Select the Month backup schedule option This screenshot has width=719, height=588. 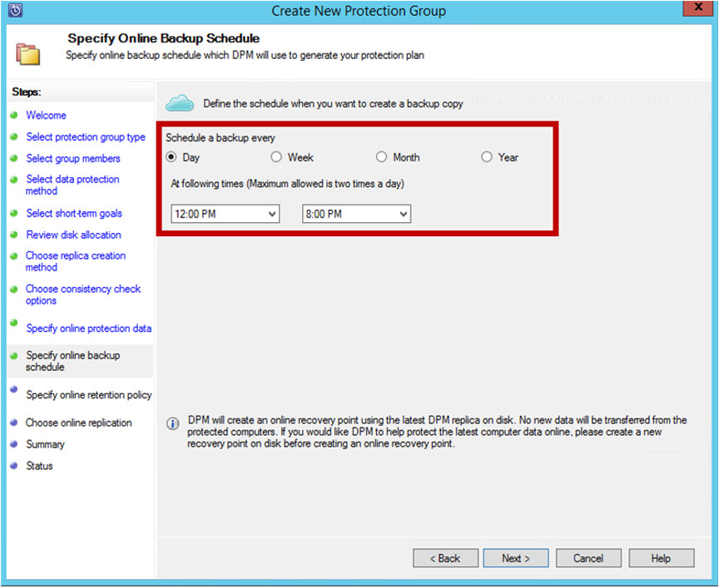381,156
